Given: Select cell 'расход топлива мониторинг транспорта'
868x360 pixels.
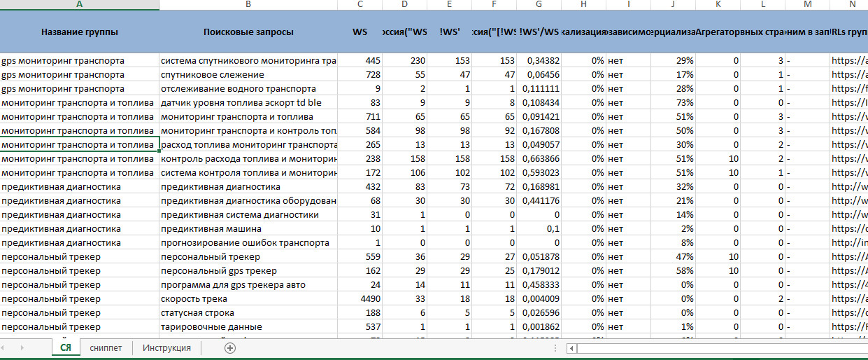Looking at the screenshot, I should 248,145.
